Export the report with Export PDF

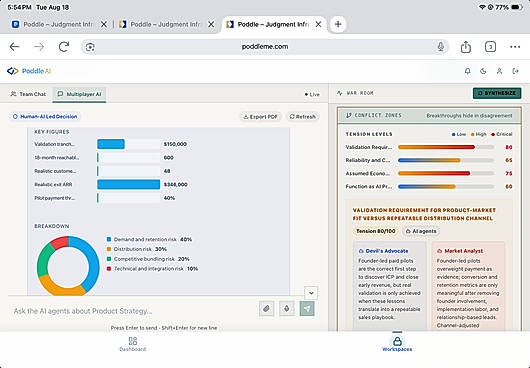261,117
